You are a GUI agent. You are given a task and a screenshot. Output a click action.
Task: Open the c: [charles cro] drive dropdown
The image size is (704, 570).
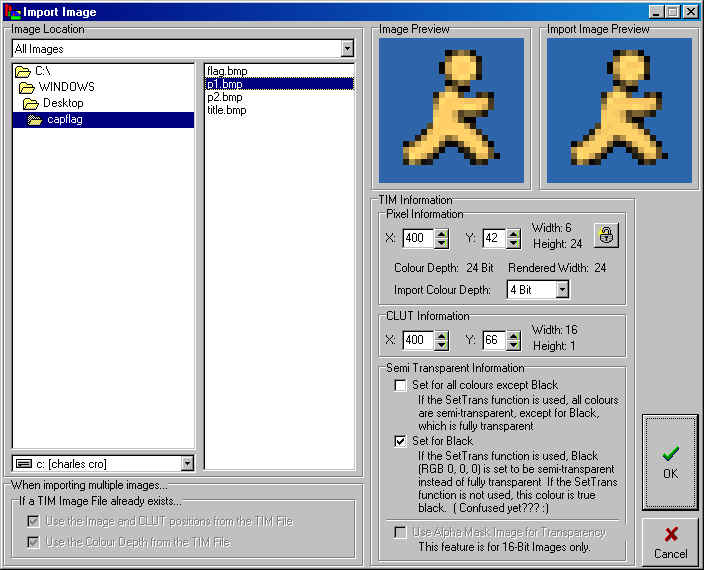[x=187, y=463]
